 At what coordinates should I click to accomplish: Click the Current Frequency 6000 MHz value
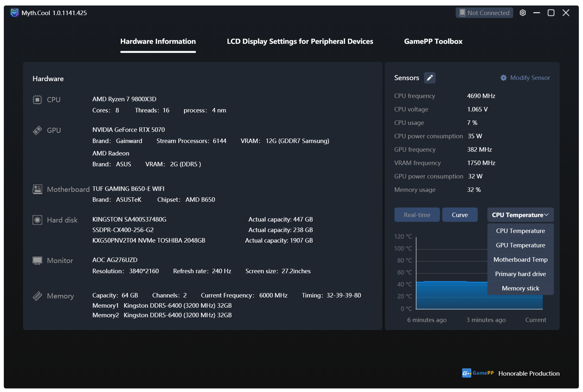[x=273, y=295]
